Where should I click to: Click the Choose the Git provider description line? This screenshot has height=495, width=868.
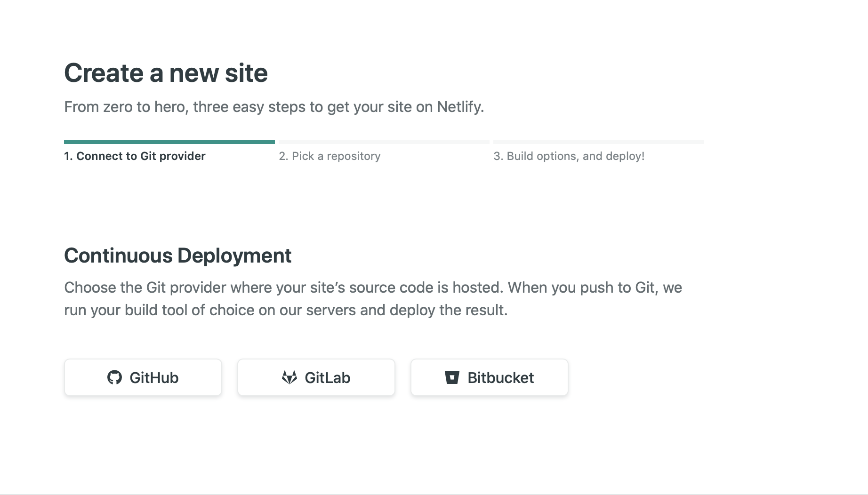(372, 287)
